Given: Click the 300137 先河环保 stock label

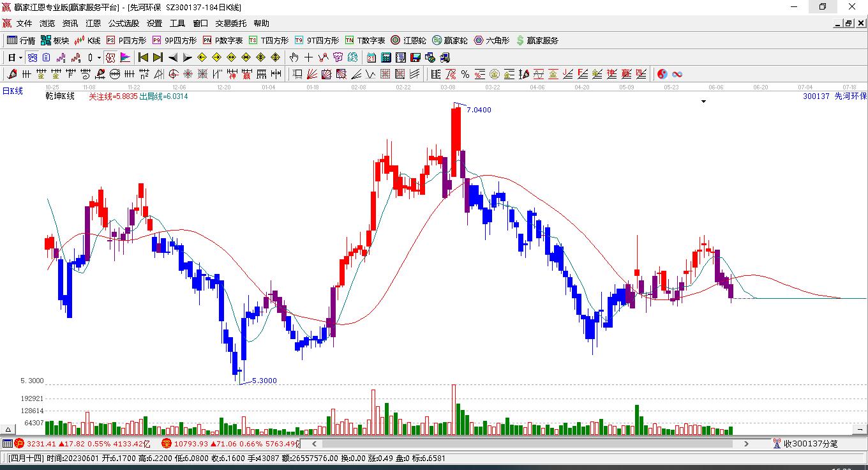Looking at the screenshot, I should 835,96.
